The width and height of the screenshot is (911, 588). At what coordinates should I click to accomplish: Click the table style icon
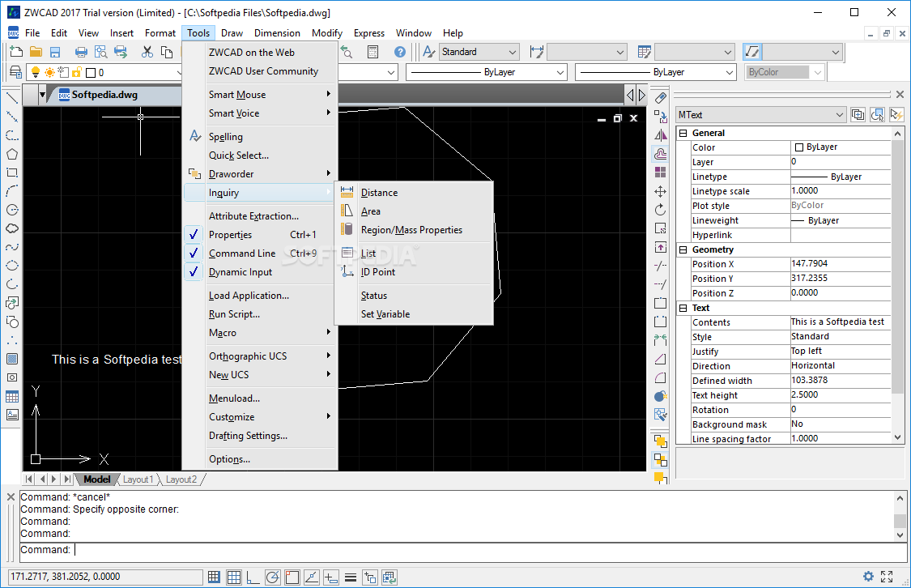645,52
